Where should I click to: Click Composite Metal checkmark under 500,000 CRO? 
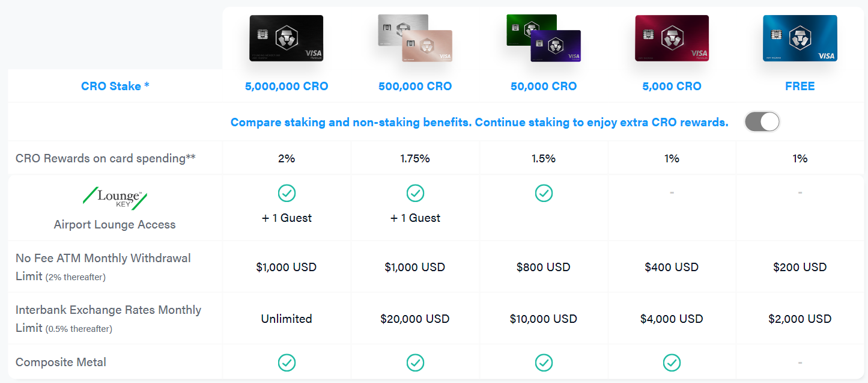pos(415,363)
